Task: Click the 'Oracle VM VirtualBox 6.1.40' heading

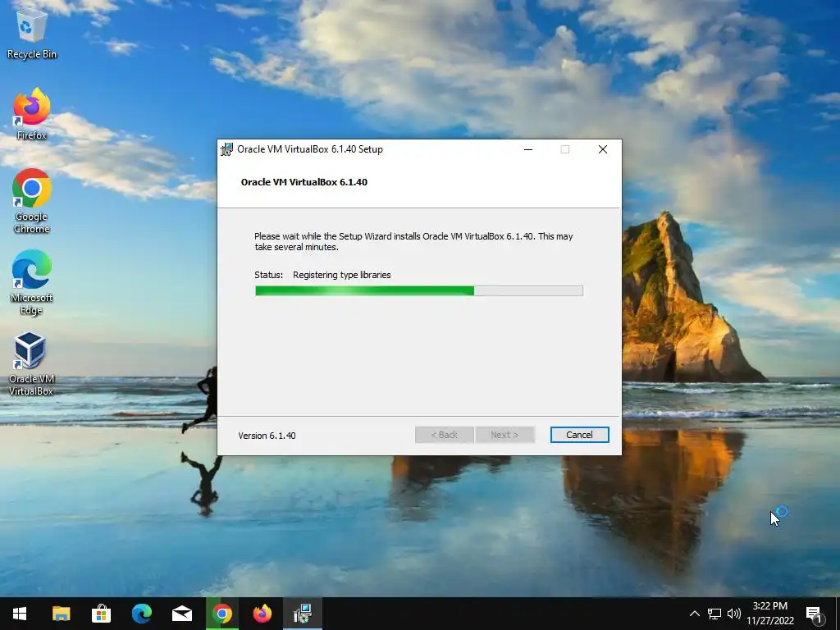Action: tap(304, 182)
